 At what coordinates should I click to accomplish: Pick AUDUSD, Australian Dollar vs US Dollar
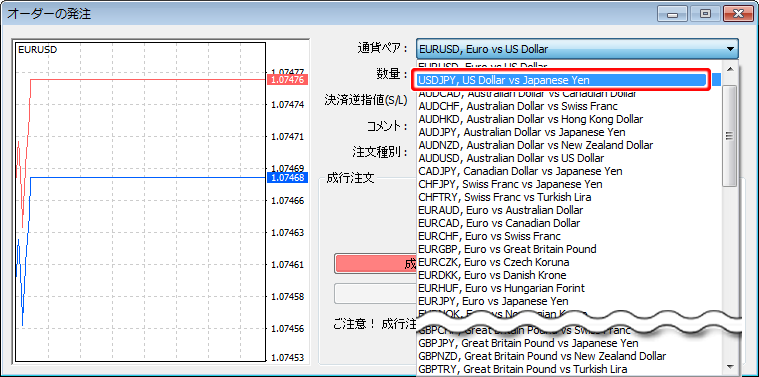(569, 158)
